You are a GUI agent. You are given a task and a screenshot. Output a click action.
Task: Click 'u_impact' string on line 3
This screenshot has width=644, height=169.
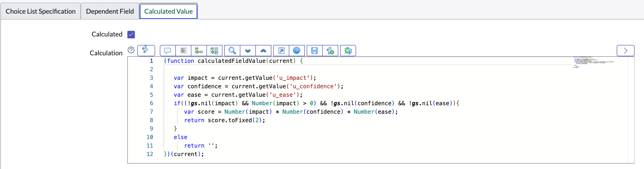click(x=293, y=78)
